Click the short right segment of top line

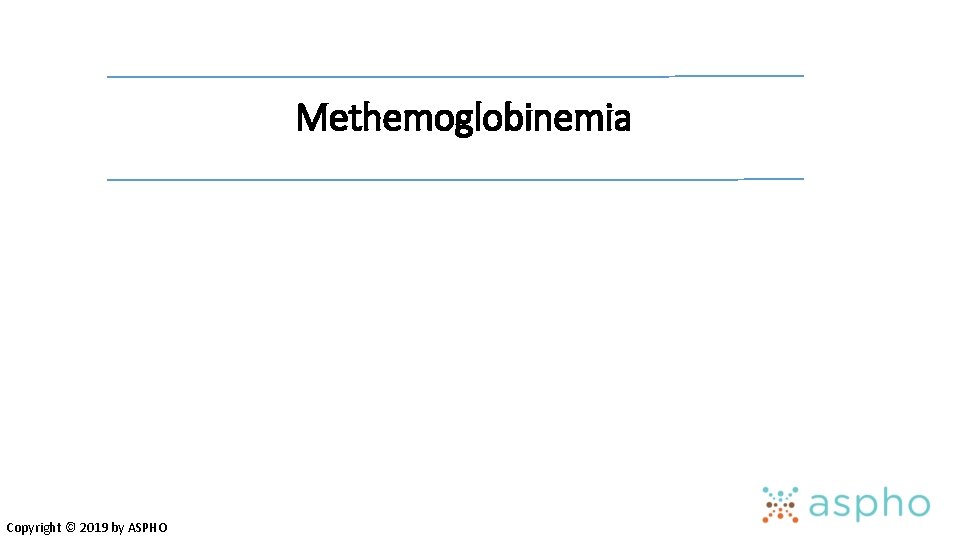(x=739, y=75)
